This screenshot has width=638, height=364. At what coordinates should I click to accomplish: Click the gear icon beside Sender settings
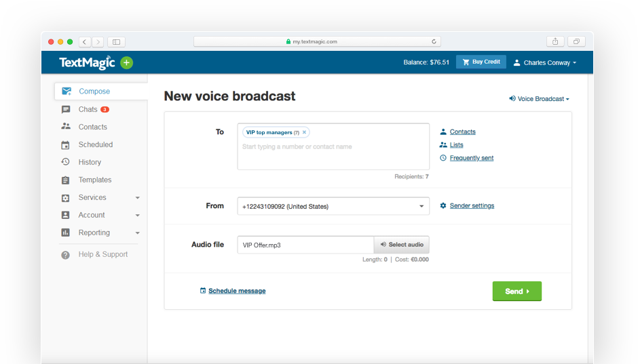point(443,205)
